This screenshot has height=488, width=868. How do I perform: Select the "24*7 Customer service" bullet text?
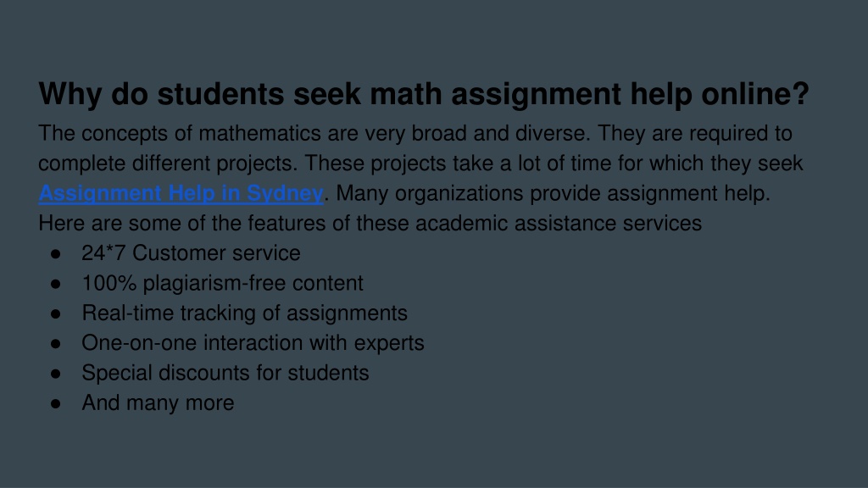(x=191, y=252)
